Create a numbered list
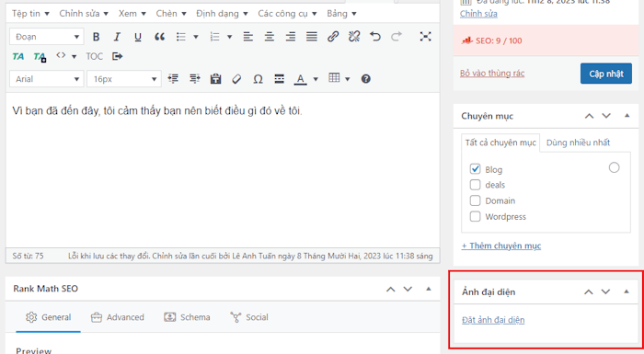The image size is (644, 354). point(214,37)
